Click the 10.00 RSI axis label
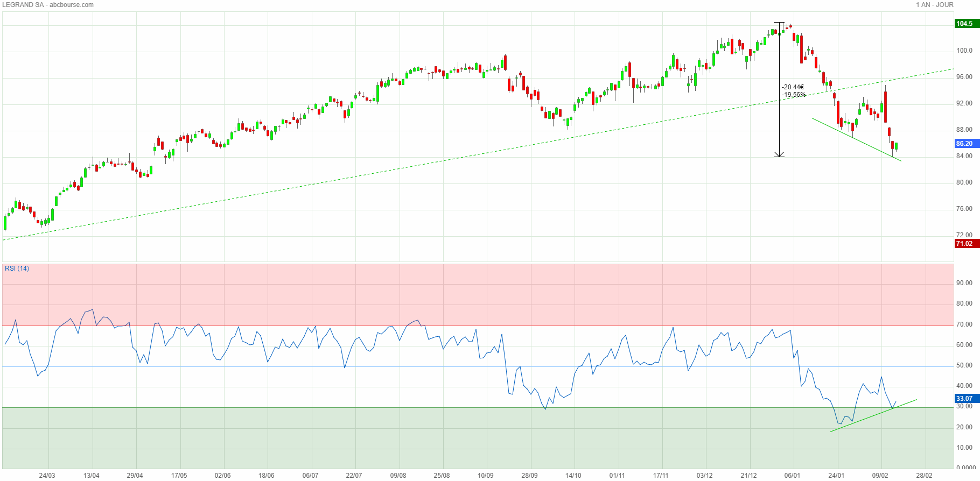The image size is (980, 481). point(964,448)
